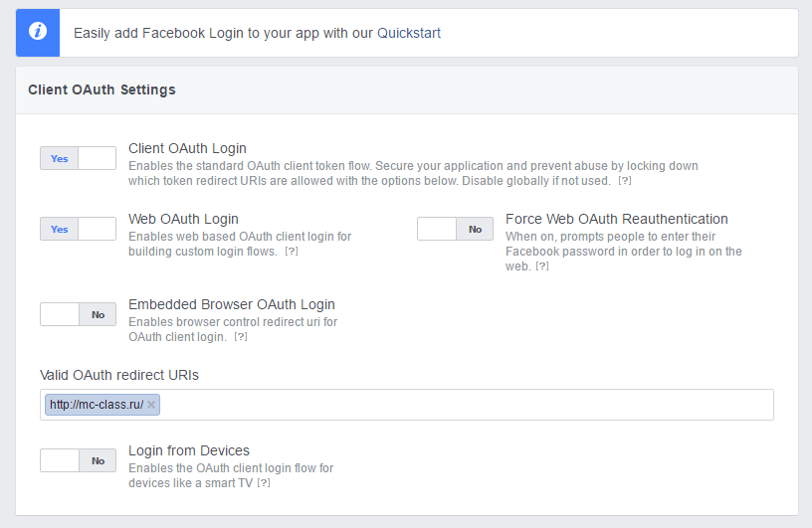The height and width of the screenshot is (528, 812).
Task: Click the Login from Devices title text
Action: pos(189,450)
